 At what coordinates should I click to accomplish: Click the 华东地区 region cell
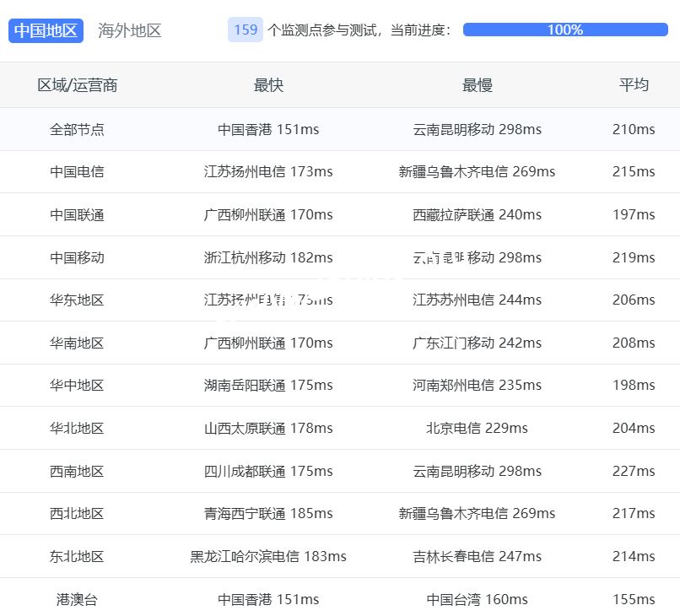[77, 300]
